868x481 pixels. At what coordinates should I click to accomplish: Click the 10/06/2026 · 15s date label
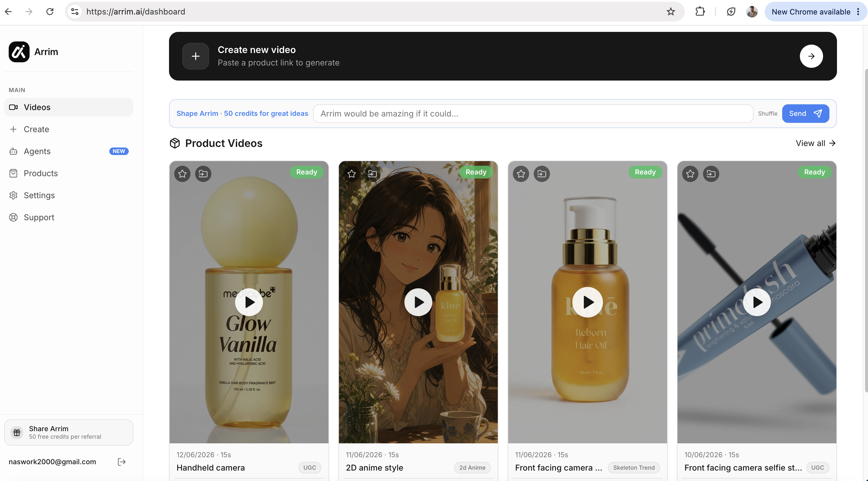point(711,455)
